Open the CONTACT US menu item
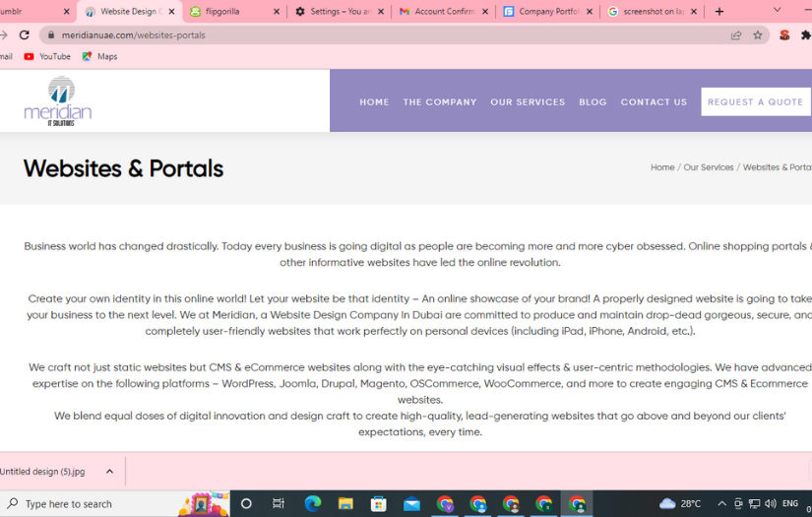The width and height of the screenshot is (812, 517). click(x=654, y=102)
